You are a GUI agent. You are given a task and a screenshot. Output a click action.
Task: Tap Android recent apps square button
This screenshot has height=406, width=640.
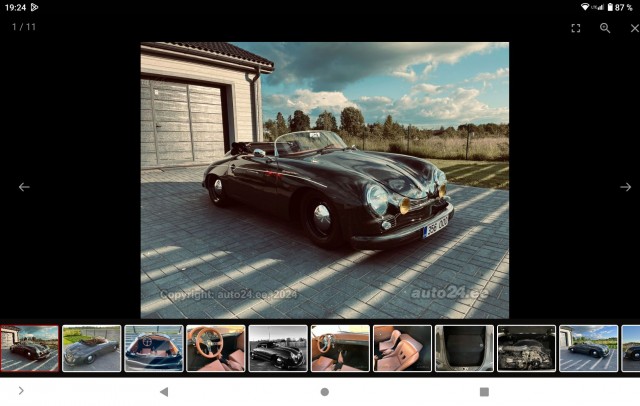(484, 392)
